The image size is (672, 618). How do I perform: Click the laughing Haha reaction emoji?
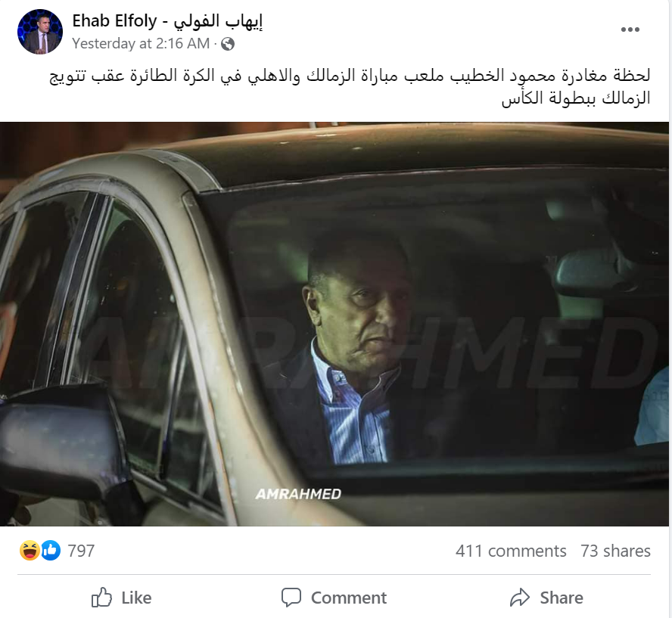tap(30, 551)
